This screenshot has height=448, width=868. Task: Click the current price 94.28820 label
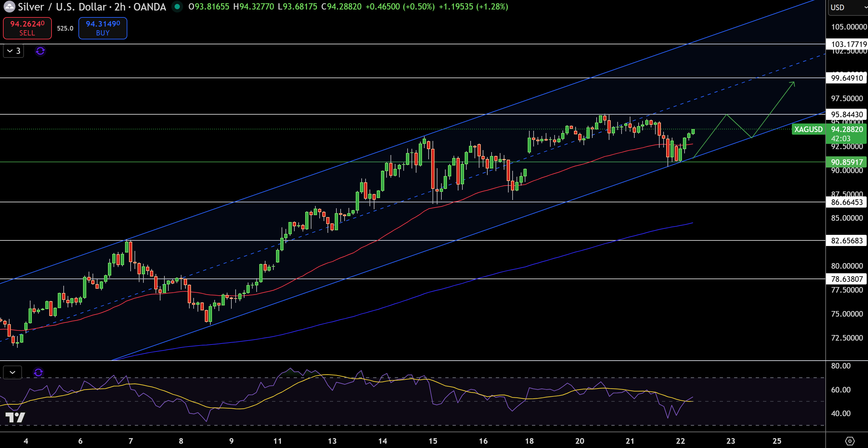tap(847, 129)
